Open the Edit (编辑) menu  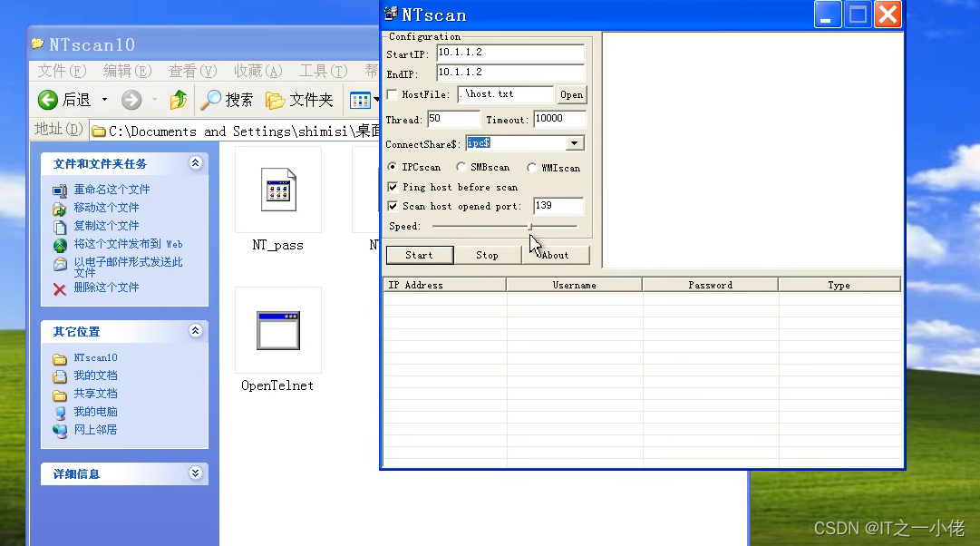click(x=127, y=71)
